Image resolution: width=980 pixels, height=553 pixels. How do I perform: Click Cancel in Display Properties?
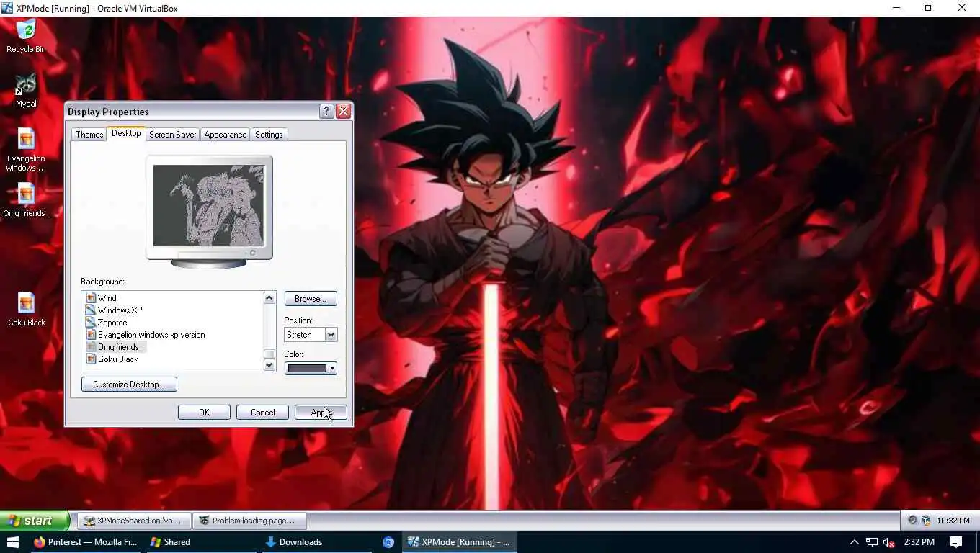click(262, 413)
